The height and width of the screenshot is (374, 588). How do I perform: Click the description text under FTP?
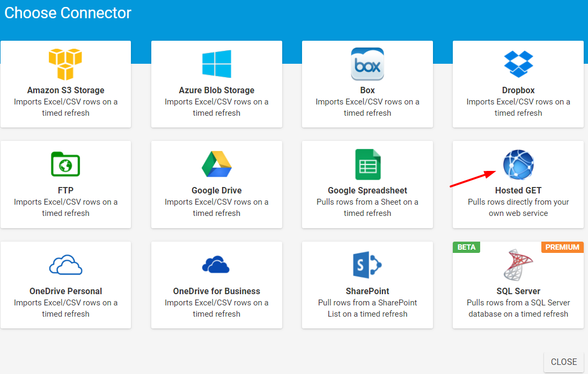coord(65,207)
